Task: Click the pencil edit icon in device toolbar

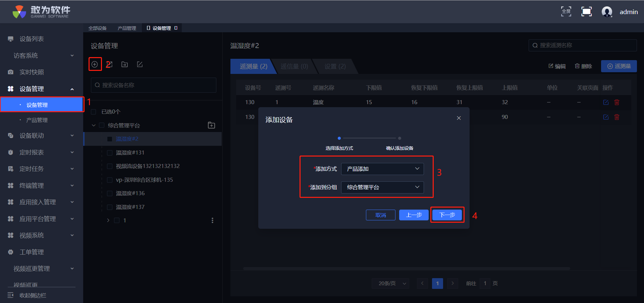Action: 140,64
